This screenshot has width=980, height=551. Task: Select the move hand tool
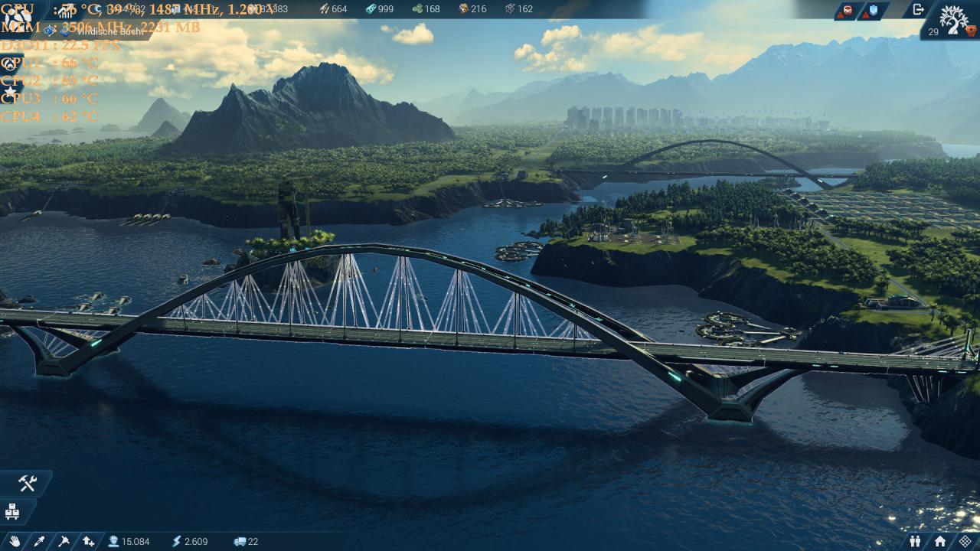(14, 541)
